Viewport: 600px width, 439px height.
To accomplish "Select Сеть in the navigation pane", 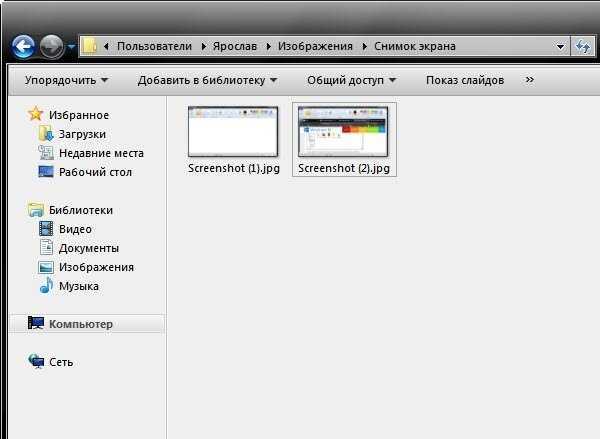I will pyautogui.click(x=61, y=362).
